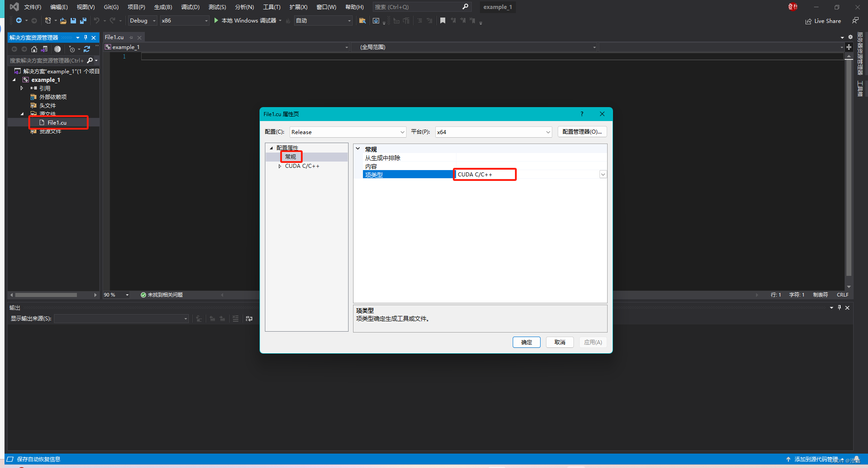Send feedback with the person icon
Viewport: 868px width, 468px height.
point(855,21)
